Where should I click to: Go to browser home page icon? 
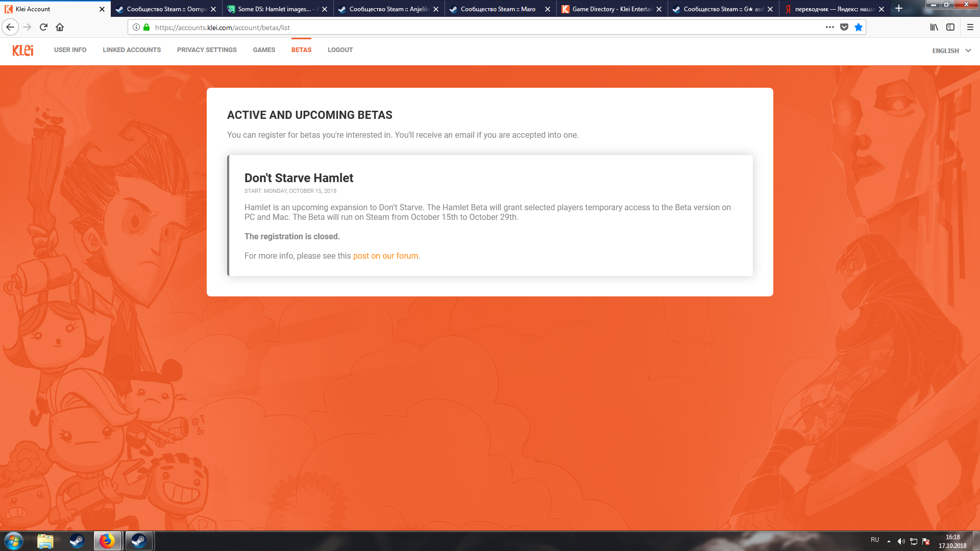(60, 27)
